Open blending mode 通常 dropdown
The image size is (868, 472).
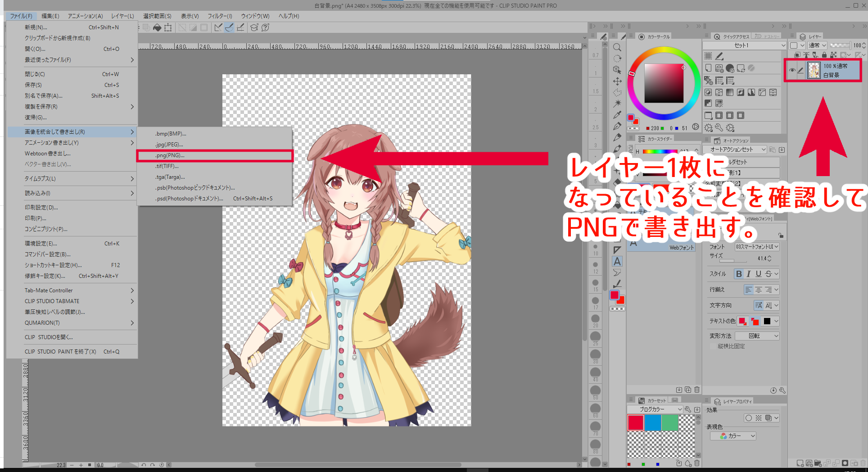click(x=817, y=45)
